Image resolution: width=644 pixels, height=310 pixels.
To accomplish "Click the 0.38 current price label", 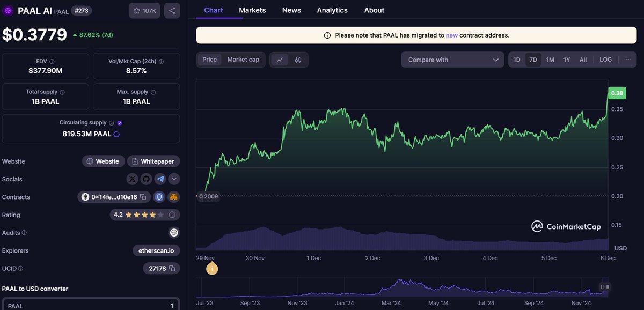I will (x=617, y=93).
